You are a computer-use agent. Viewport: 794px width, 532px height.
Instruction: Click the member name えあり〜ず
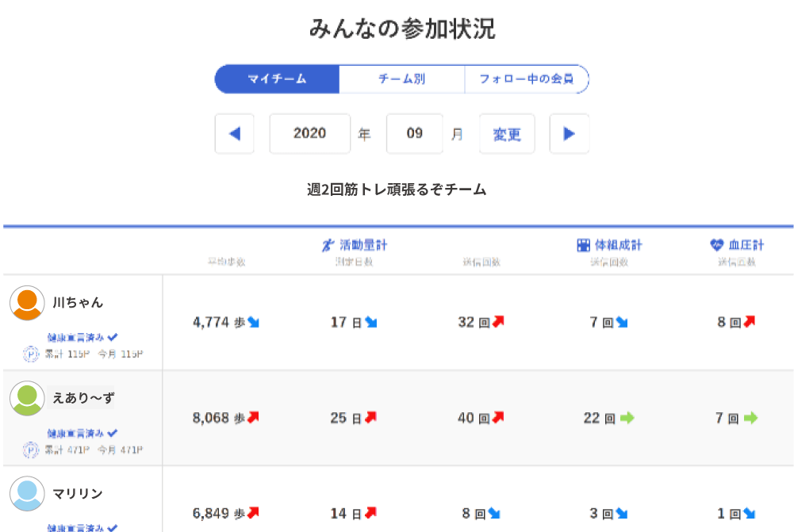(x=83, y=398)
